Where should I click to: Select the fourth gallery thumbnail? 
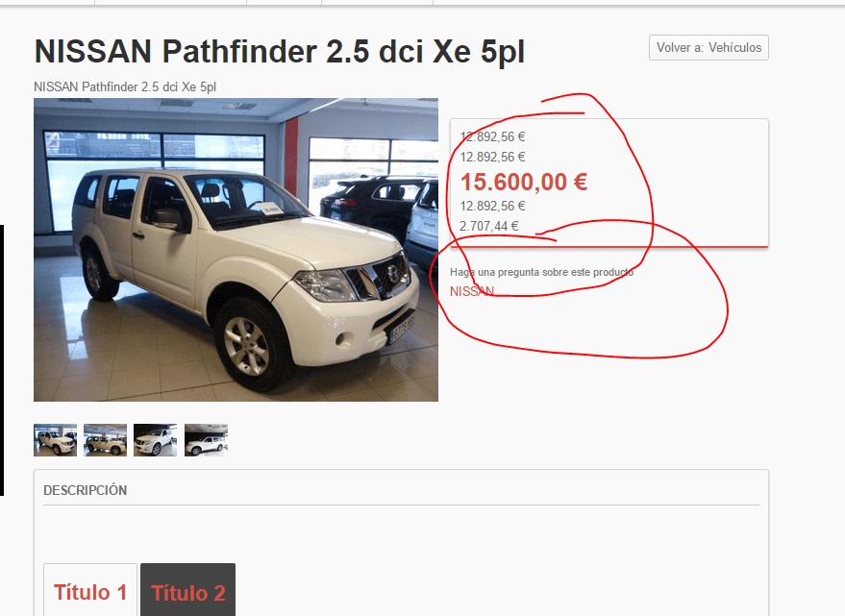[206, 440]
